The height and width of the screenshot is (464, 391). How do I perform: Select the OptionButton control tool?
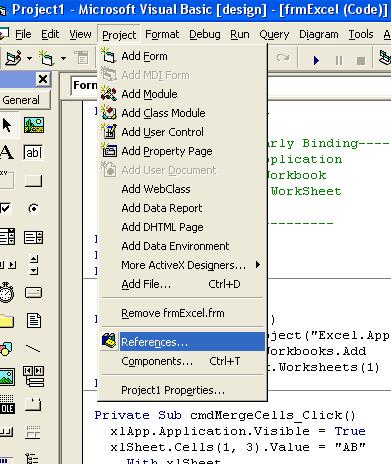coord(33,209)
